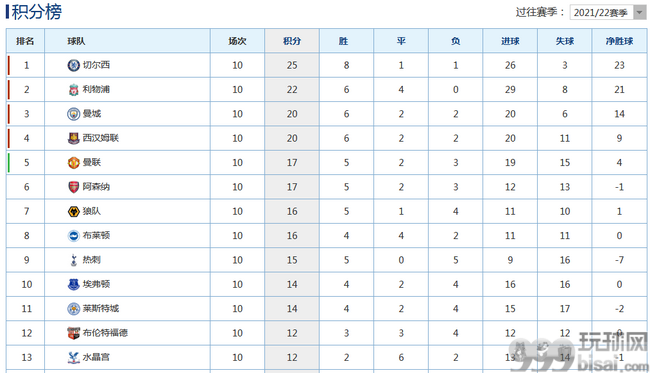
Task: Open the 布伦特福德 team link
Action: pos(105,333)
